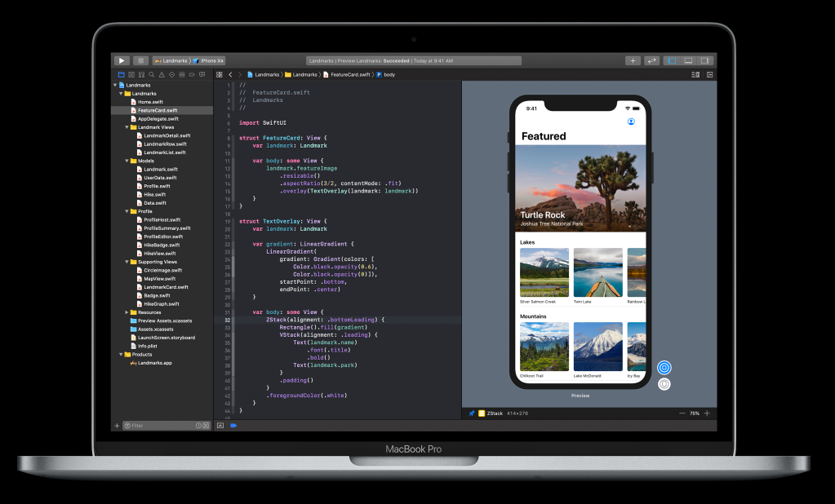Open the Library with the plus button
The width and height of the screenshot is (835, 504).
coord(633,60)
